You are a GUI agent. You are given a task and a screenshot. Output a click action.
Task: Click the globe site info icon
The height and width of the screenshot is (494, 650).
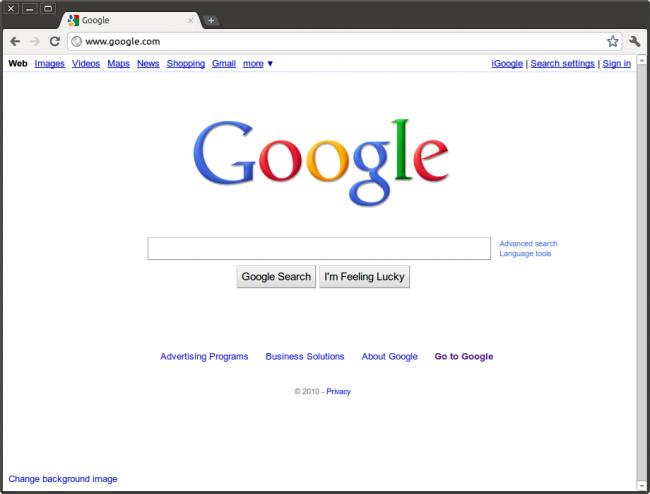tap(76, 41)
